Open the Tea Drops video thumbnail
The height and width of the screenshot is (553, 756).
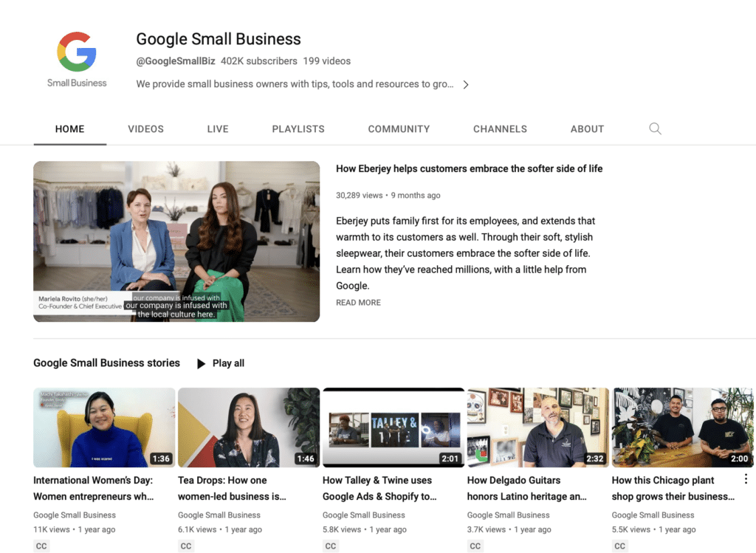[x=249, y=427]
